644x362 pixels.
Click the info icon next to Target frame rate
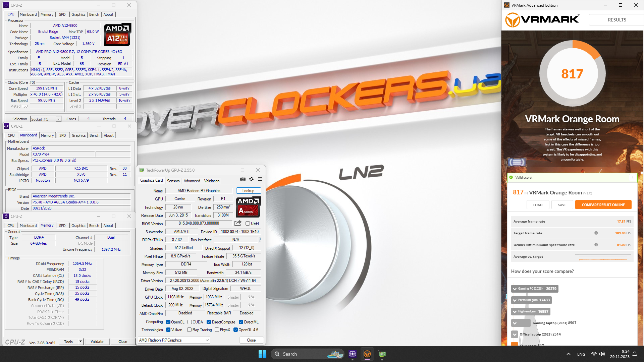pos(596,233)
